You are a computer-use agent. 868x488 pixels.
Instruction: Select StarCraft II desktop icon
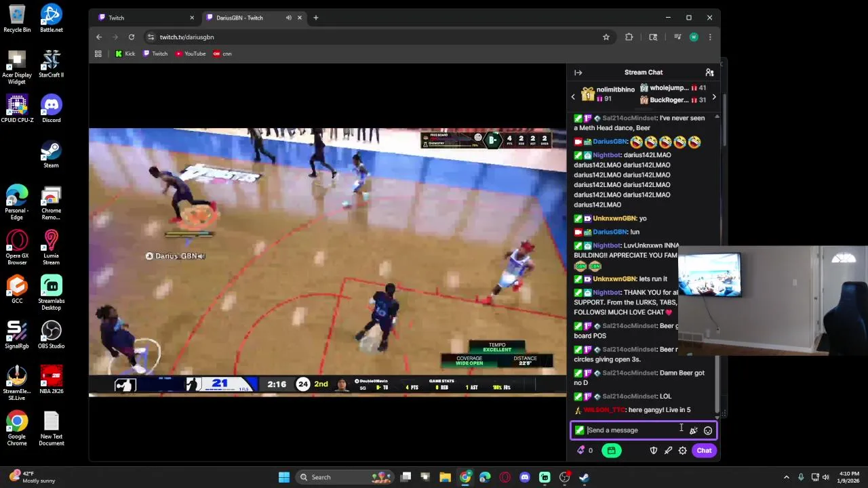click(52, 64)
